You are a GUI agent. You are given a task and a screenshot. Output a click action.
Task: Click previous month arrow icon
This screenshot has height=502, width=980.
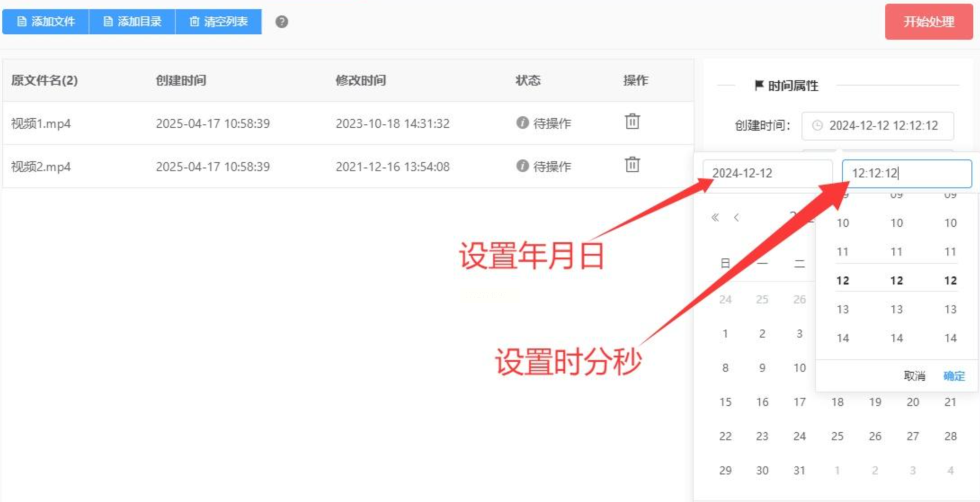point(736,218)
